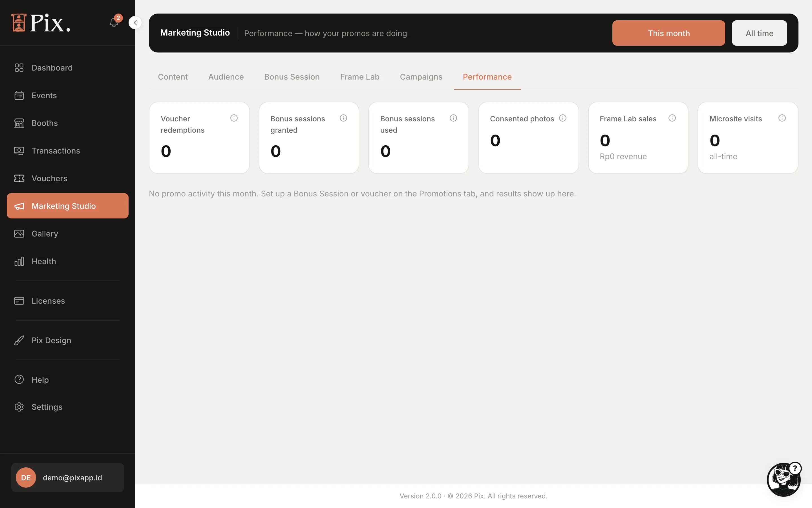Image resolution: width=812 pixels, height=508 pixels.
Task: Click the DE user avatar
Action: [26, 478]
